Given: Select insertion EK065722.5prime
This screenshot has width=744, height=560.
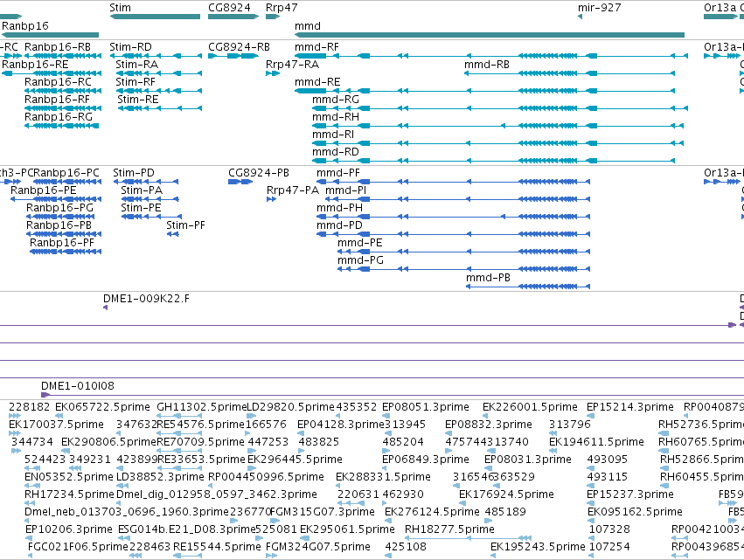Looking at the screenshot, I should click(60, 417).
